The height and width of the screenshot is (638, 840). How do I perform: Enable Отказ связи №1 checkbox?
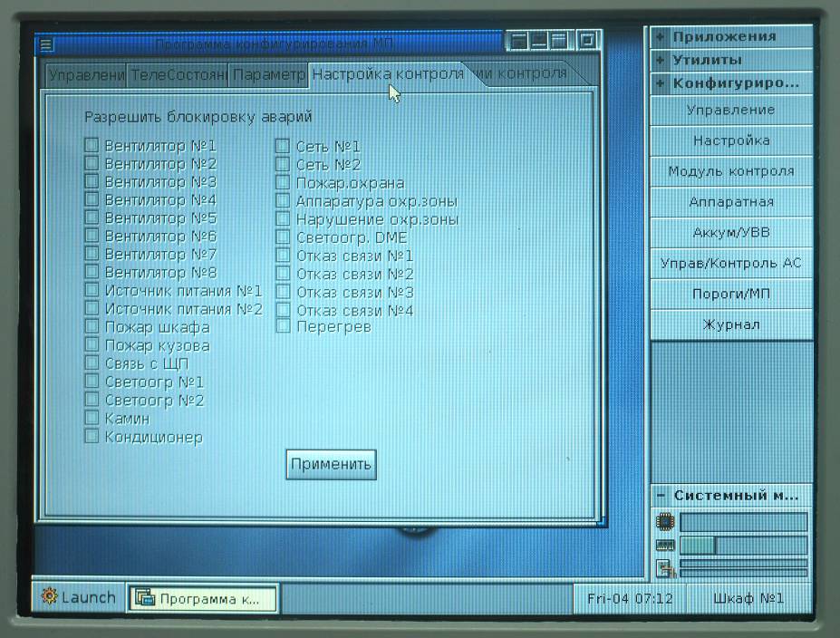[x=283, y=255]
